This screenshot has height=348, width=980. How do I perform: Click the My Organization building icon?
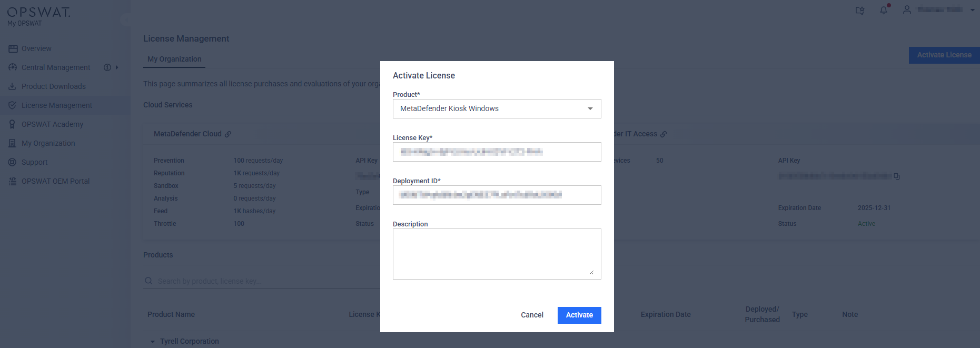[x=13, y=143]
